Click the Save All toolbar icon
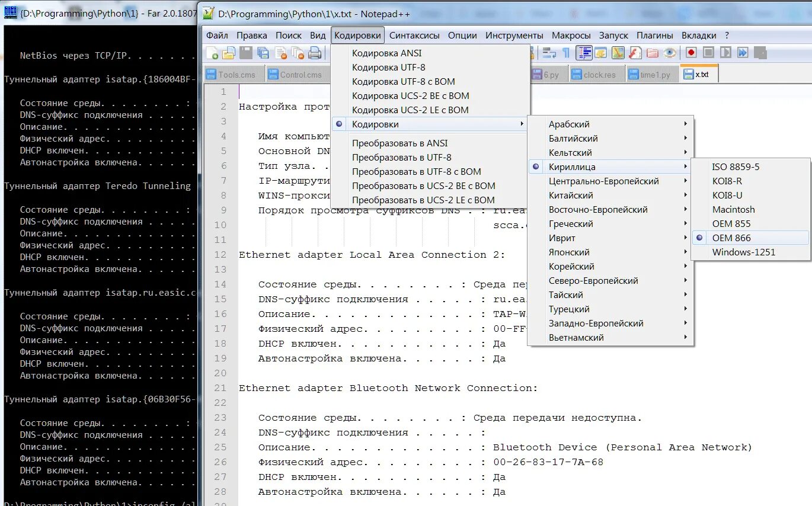Screen dimensions: 812x506 (263, 53)
